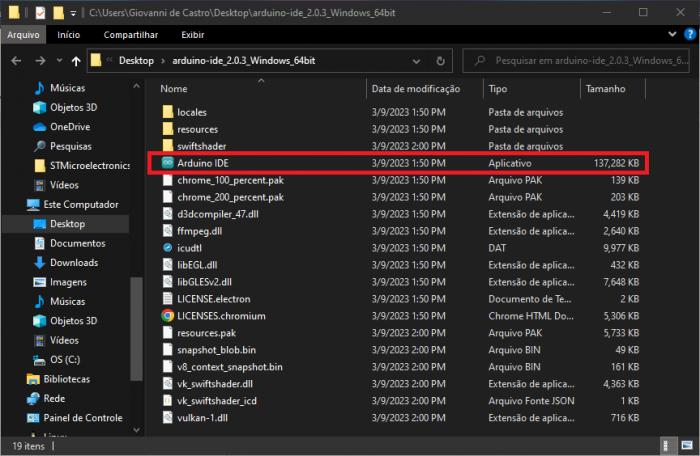This screenshot has height=456, width=700.
Task: Click navigation pane scroll down arrow
Action: tap(137, 431)
